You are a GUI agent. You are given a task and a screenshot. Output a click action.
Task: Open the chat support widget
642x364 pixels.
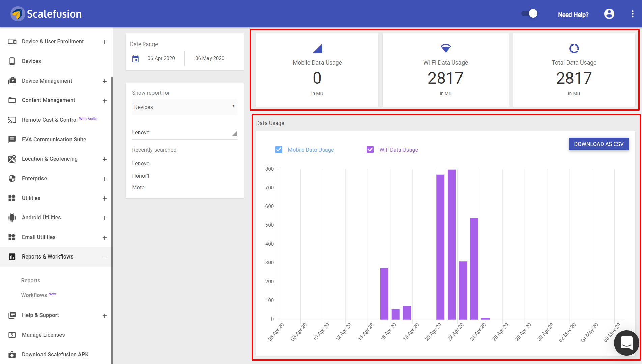[626, 343]
